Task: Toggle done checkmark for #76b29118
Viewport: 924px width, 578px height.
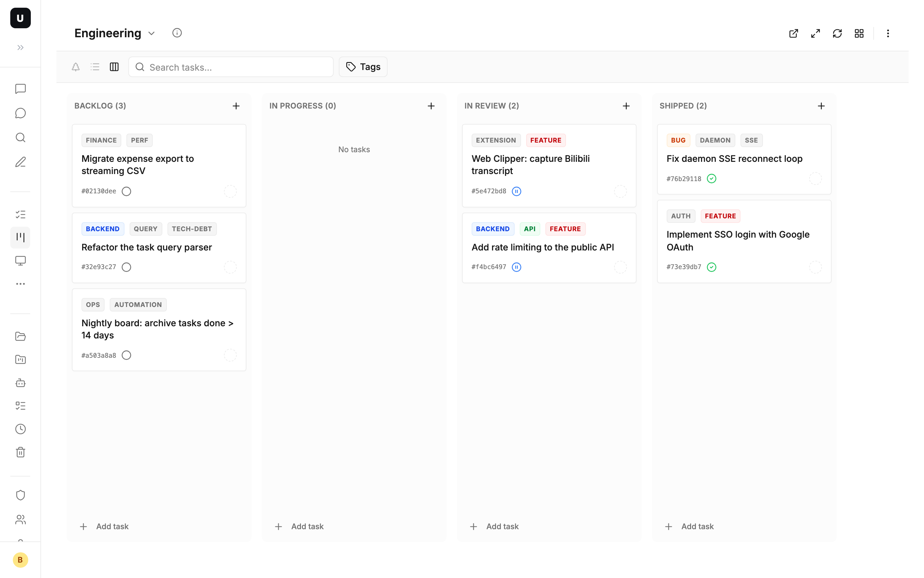Action: click(712, 179)
